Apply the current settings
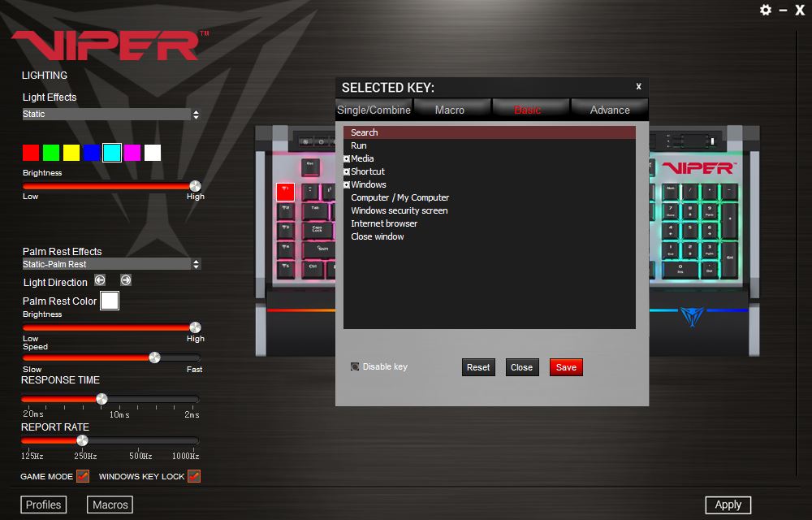 click(728, 505)
